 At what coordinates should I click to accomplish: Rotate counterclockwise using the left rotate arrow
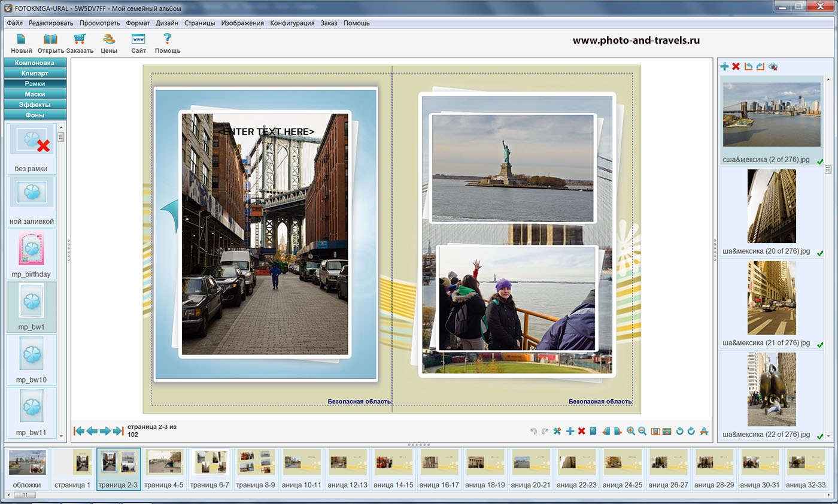(x=679, y=431)
